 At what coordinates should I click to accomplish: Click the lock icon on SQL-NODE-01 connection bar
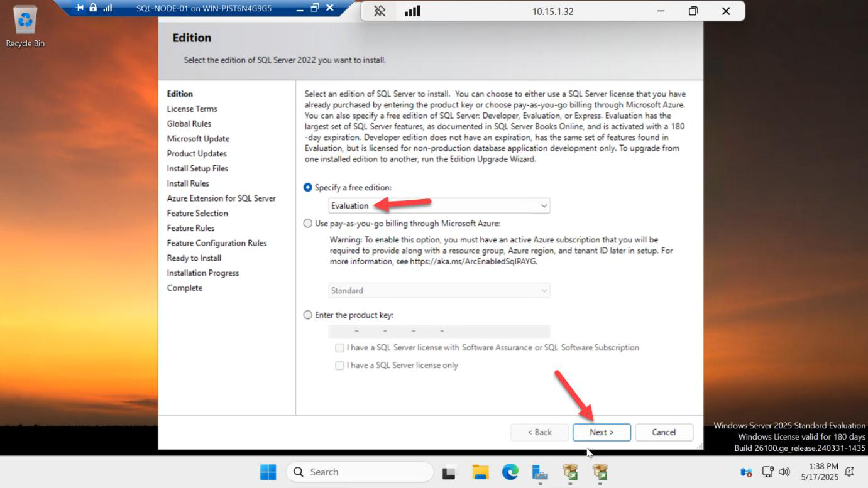pos(93,8)
